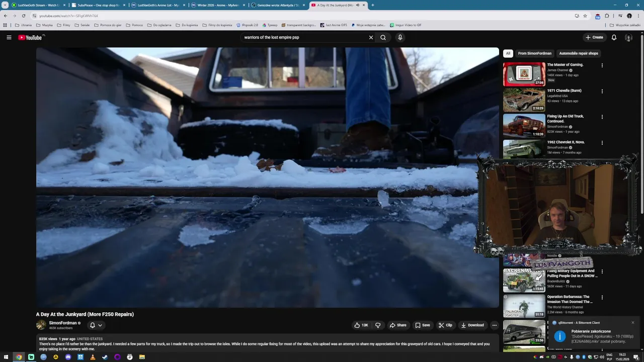Screen dimensions: 644x362
Task: Open SimonFordman channel name link
Action: pos(63,323)
